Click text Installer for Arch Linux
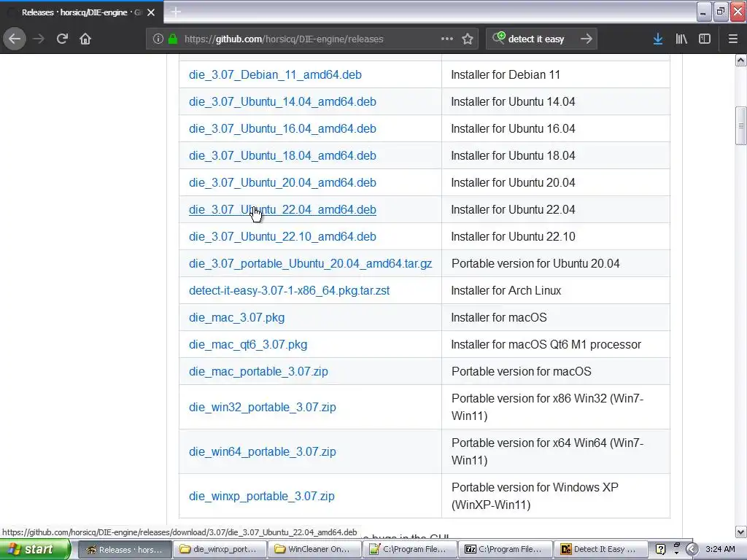This screenshot has width=747, height=560. 506,290
